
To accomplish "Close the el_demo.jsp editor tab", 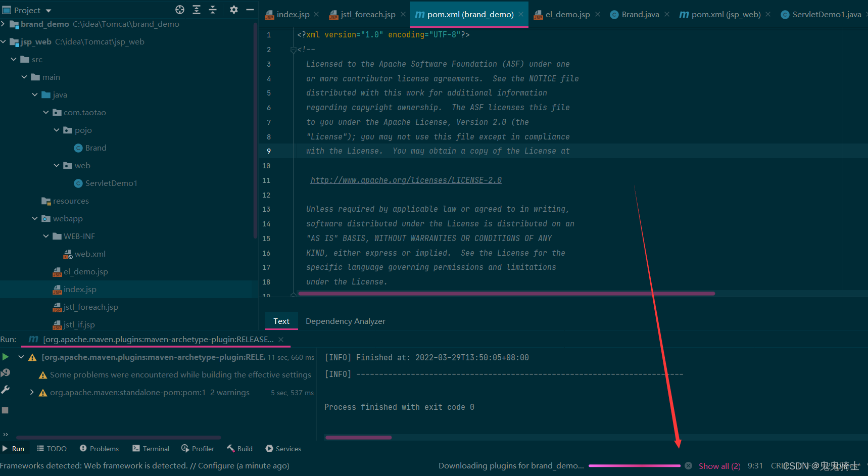I will pyautogui.click(x=598, y=15).
